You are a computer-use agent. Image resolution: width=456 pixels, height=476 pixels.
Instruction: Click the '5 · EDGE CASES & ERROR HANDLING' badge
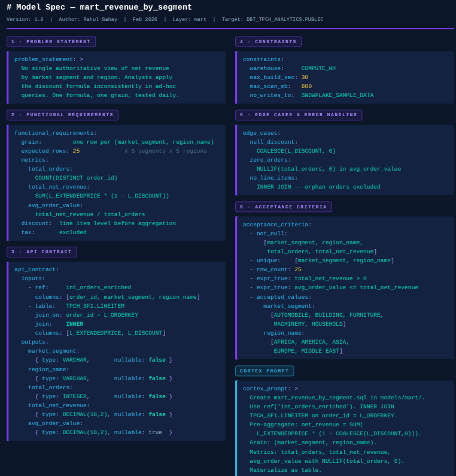click(x=299, y=115)
